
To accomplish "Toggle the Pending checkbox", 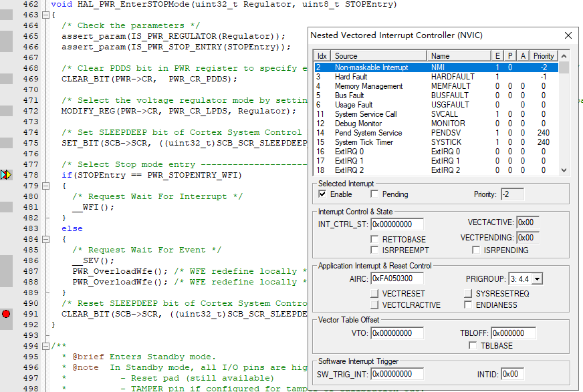I will click(374, 194).
